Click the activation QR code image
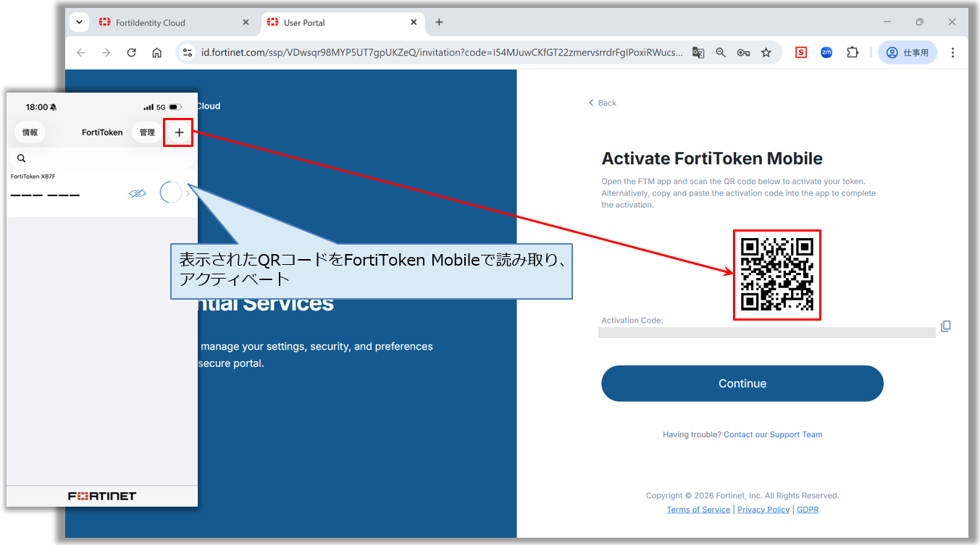The width and height of the screenshot is (980, 545). click(777, 275)
